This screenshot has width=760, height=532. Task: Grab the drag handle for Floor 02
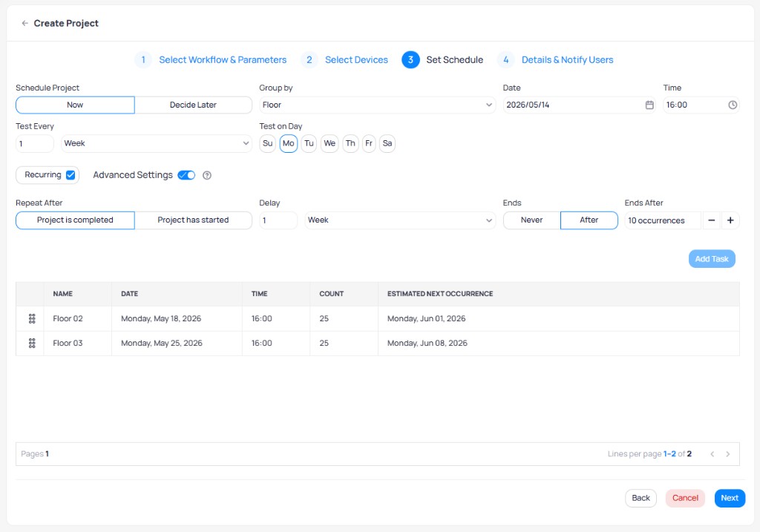point(32,318)
